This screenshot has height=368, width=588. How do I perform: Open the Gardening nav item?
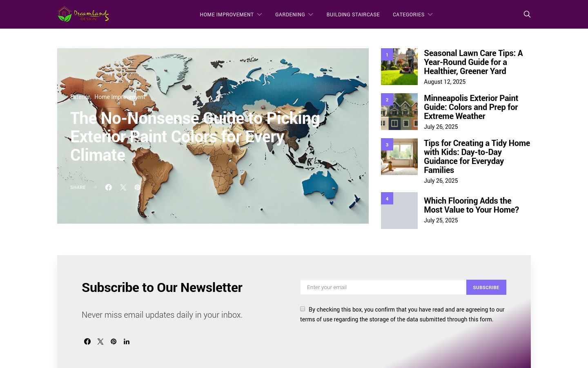coord(290,14)
